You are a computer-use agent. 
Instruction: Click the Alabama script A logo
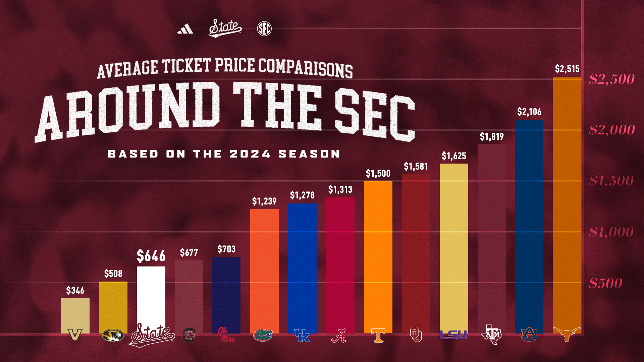(339, 336)
